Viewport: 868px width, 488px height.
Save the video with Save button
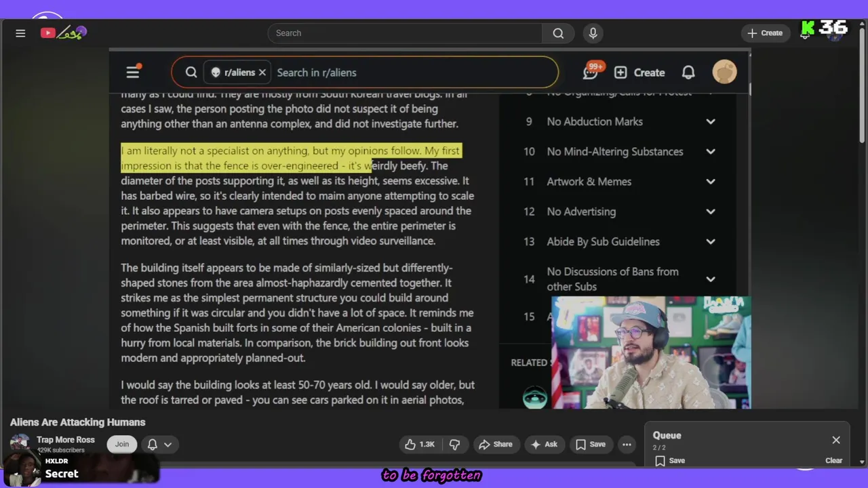[591, 445]
